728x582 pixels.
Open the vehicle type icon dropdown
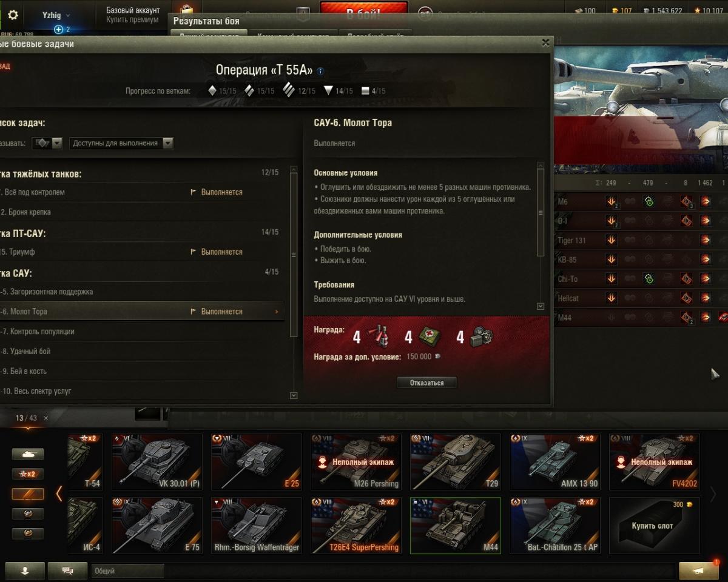coord(48,144)
